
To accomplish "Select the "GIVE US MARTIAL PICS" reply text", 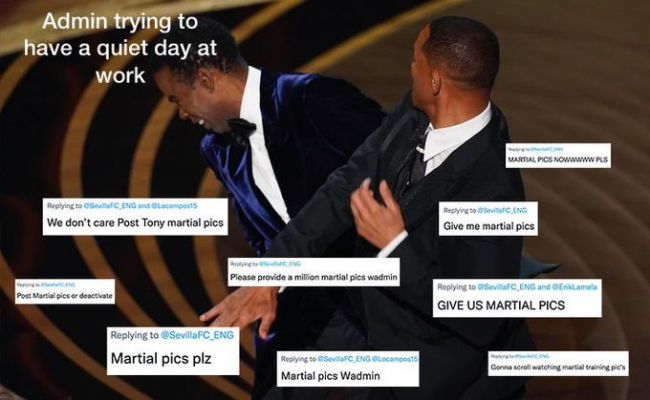I will 501,305.
